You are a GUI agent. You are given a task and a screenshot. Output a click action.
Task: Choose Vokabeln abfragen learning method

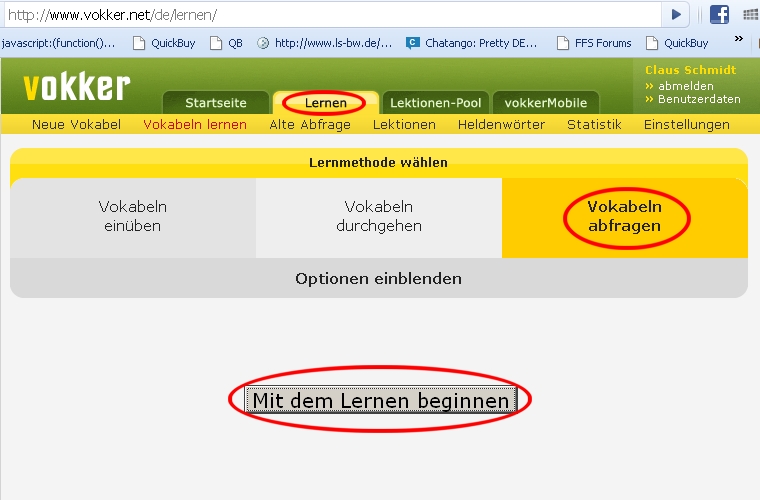[x=625, y=216]
